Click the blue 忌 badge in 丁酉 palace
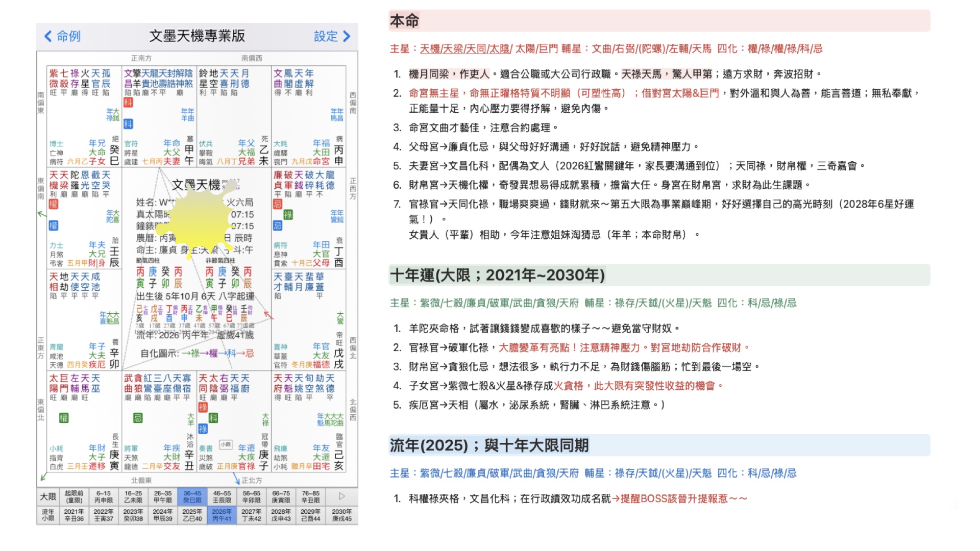980x551 pixels. pos(278,226)
